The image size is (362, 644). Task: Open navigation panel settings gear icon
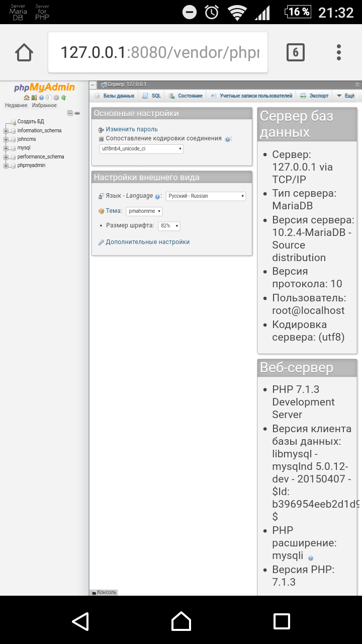point(56,98)
